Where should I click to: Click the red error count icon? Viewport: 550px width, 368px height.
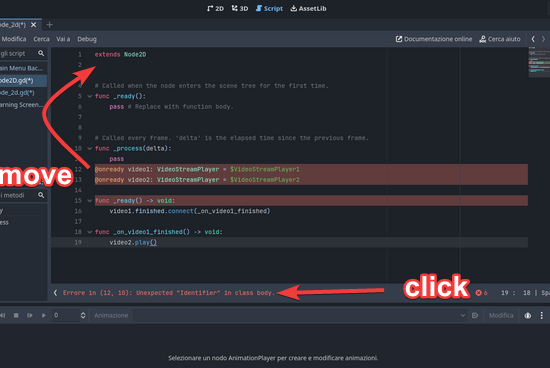tap(478, 293)
